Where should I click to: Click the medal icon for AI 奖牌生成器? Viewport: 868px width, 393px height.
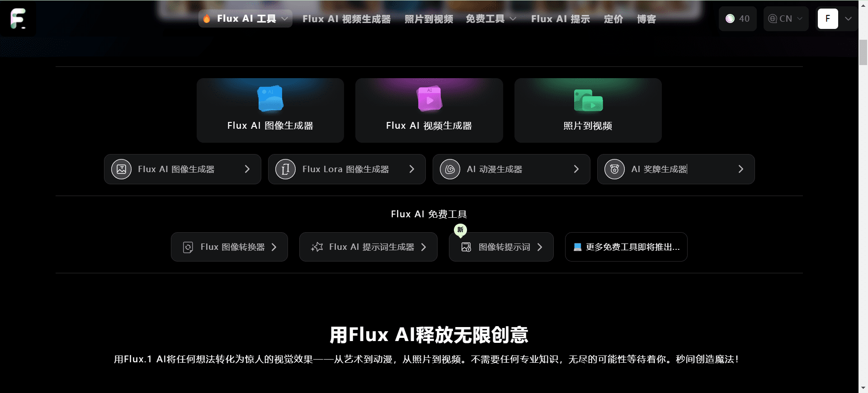click(615, 169)
